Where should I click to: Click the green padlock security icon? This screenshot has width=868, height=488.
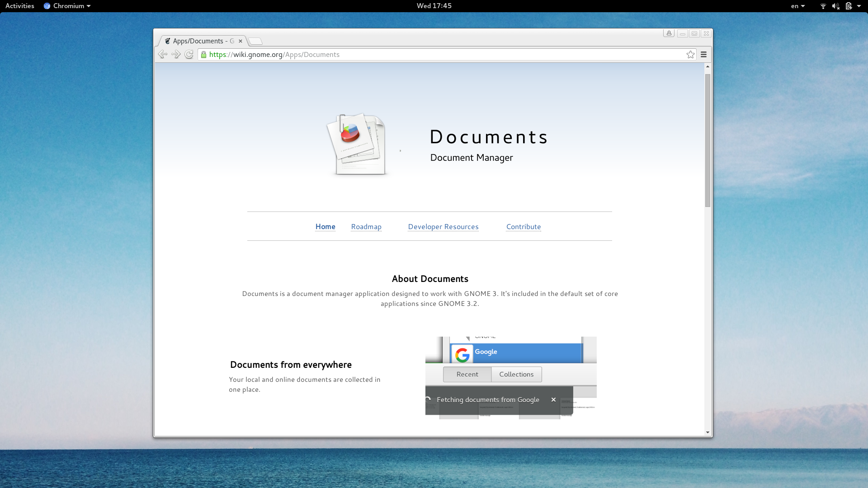[203, 55]
